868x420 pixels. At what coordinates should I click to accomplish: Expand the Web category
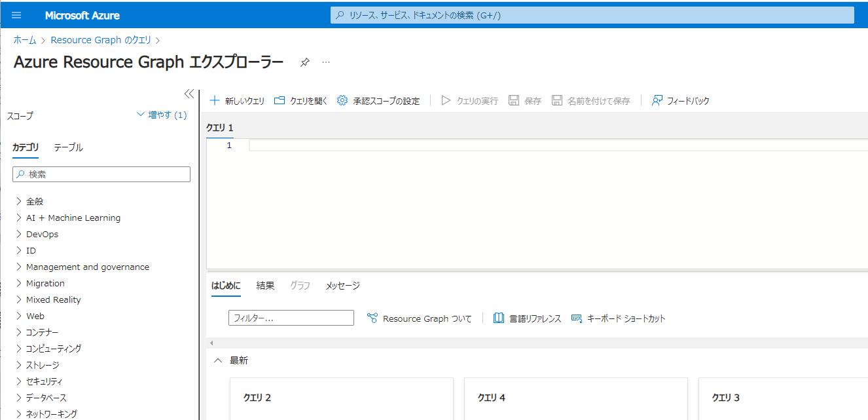pos(19,316)
